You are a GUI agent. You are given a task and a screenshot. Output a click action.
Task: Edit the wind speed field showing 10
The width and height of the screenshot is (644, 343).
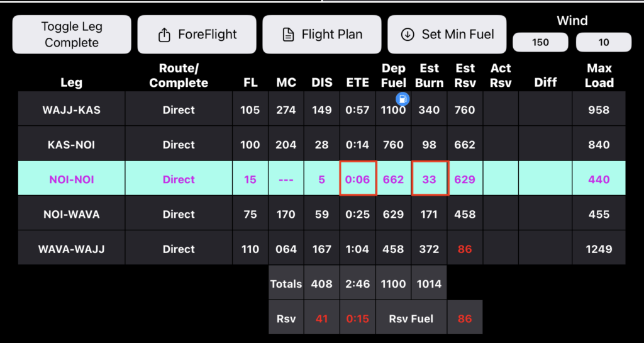click(604, 43)
